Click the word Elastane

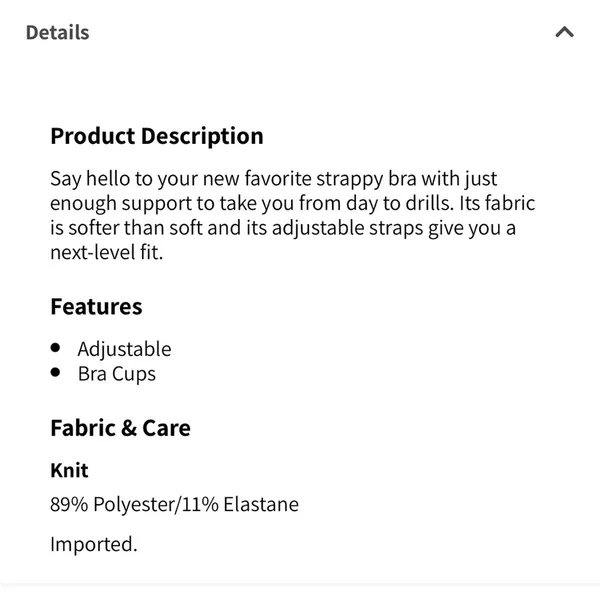coord(261,504)
